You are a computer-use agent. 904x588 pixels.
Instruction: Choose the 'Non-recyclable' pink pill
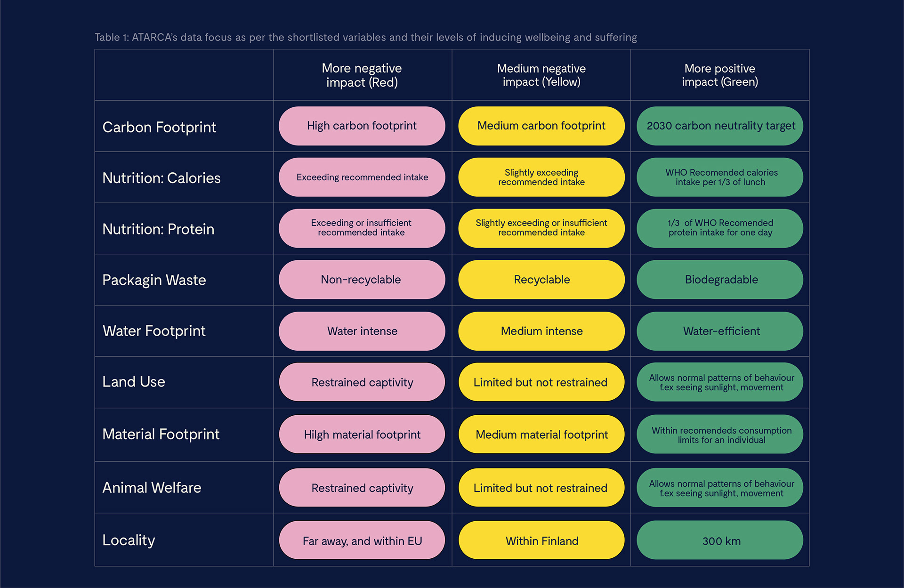coord(362,280)
